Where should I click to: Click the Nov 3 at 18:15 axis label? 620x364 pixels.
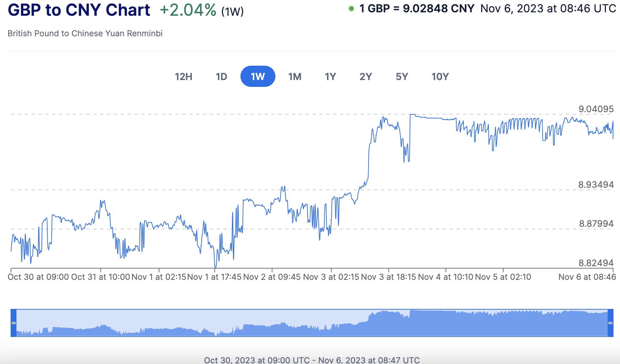[388, 277]
